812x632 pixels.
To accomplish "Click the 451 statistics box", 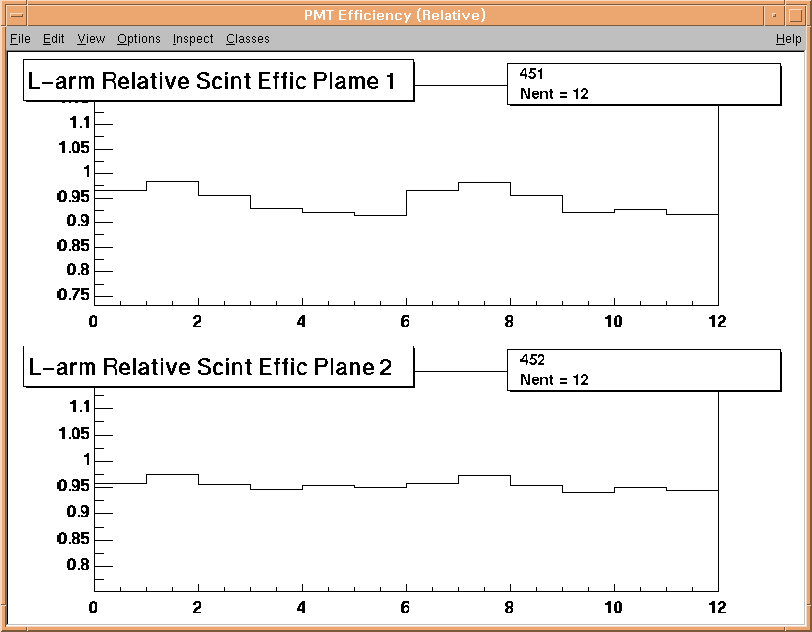I will (x=644, y=84).
